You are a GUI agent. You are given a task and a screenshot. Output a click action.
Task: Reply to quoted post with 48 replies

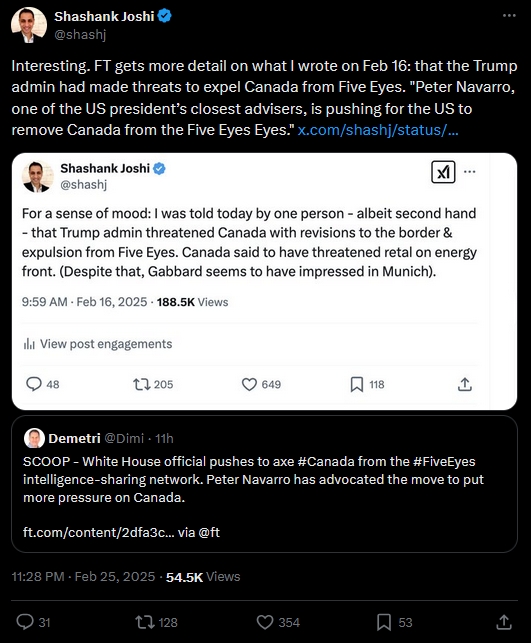tap(34, 384)
